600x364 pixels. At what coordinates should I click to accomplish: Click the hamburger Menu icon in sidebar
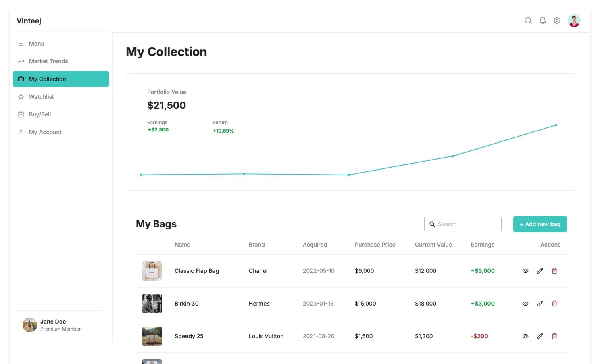21,44
